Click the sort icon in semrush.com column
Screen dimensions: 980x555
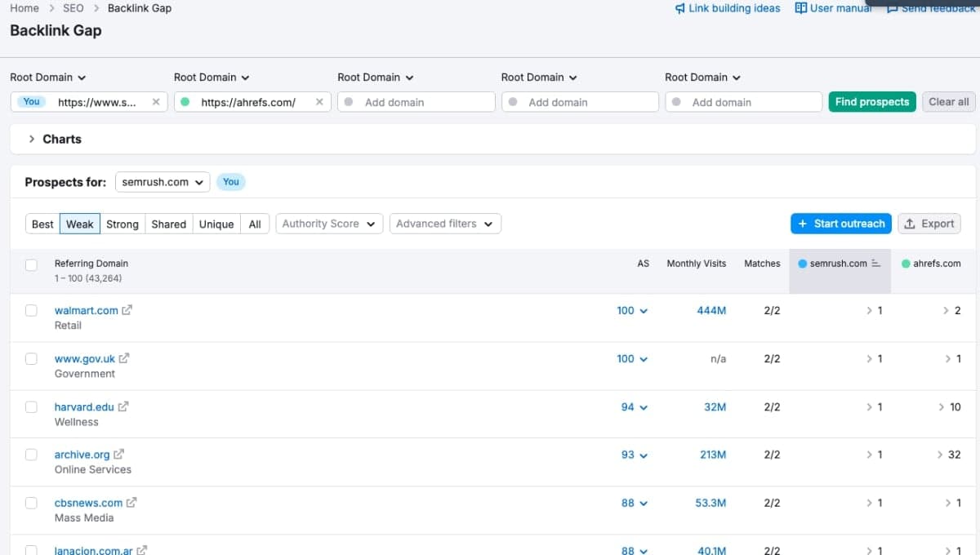pyautogui.click(x=876, y=264)
